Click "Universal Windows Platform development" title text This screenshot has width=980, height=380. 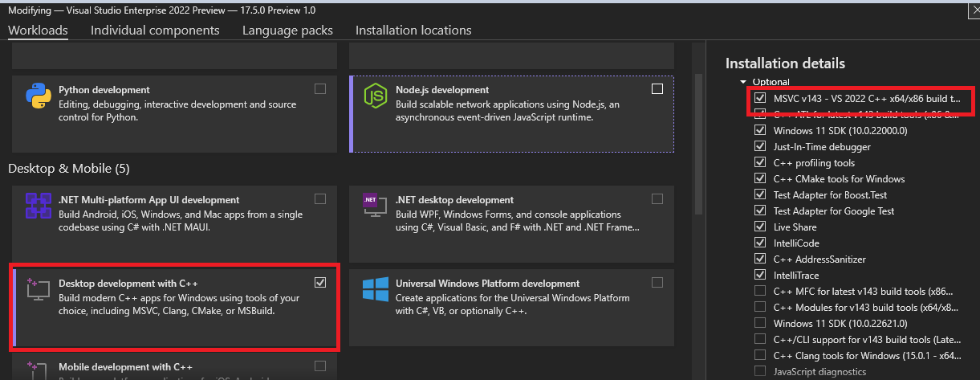(487, 284)
